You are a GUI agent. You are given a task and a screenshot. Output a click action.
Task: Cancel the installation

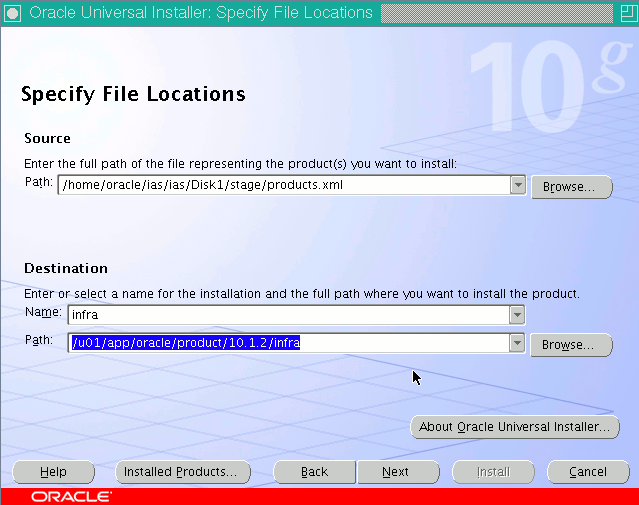pos(588,472)
